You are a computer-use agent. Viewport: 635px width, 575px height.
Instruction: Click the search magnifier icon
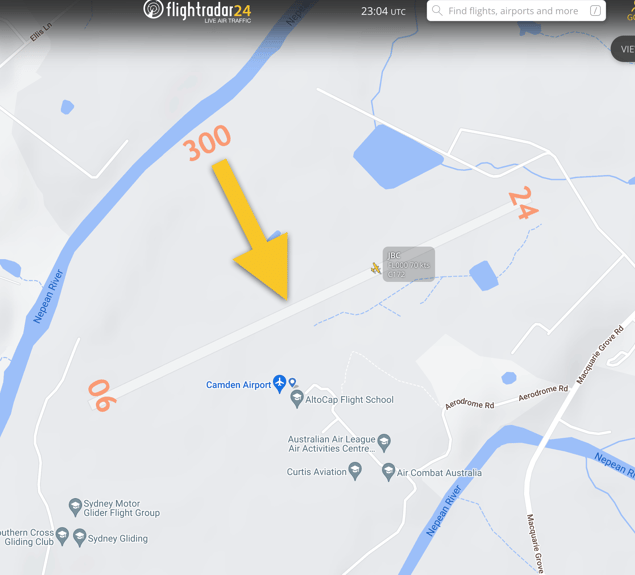[437, 11]
